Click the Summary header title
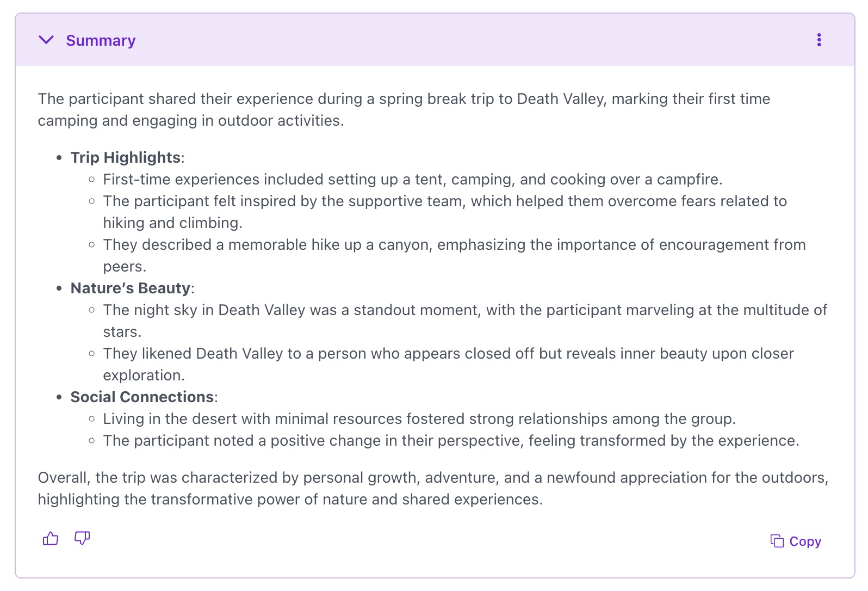Image resolution: width=868 pixels, height=591 pixels. [x=101, y=40]
